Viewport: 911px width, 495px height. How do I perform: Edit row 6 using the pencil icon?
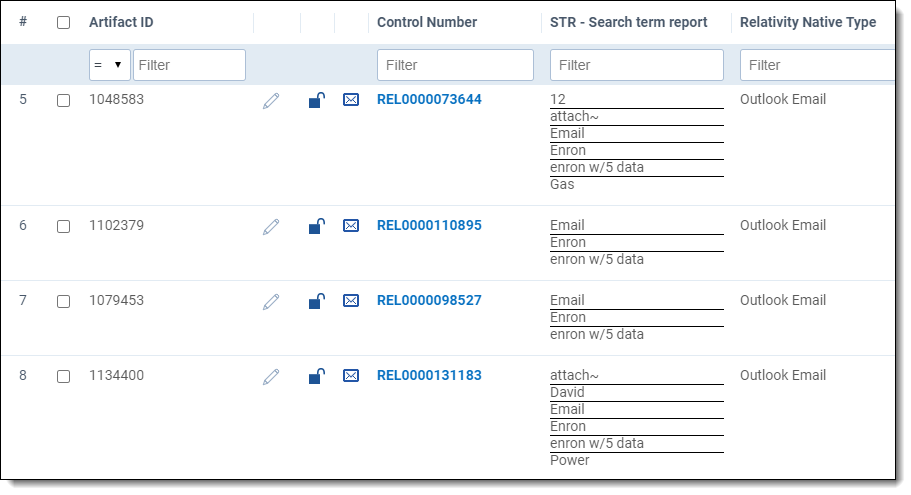(x=271, y=226)
